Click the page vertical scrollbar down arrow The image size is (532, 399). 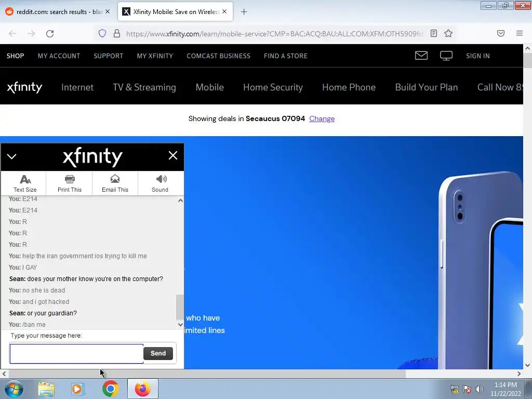click(528, 365)
